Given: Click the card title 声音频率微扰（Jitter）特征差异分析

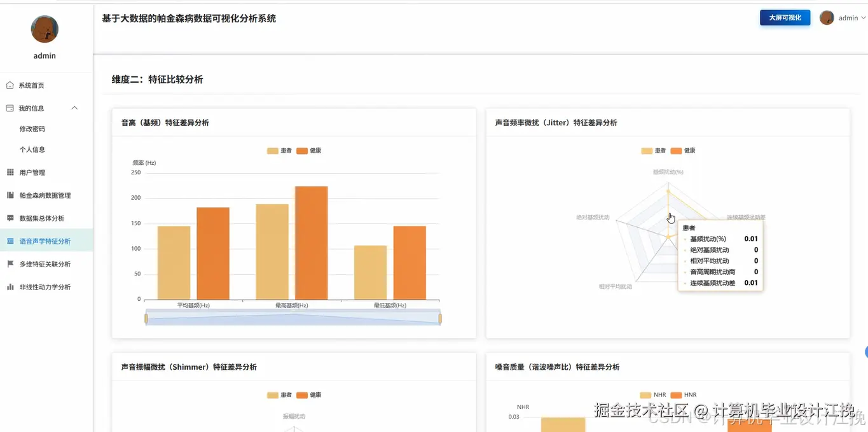Looking at the screenshot, I should (556, 123).
